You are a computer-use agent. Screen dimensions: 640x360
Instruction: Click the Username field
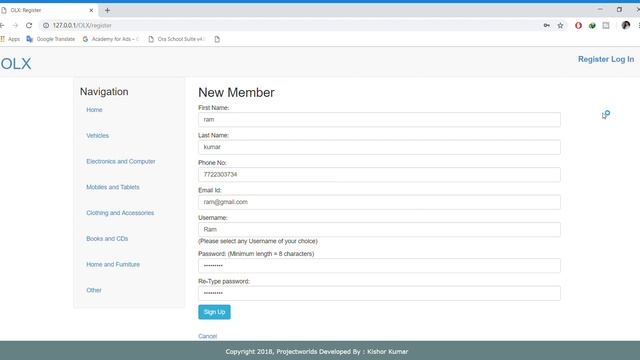(379, 229)
